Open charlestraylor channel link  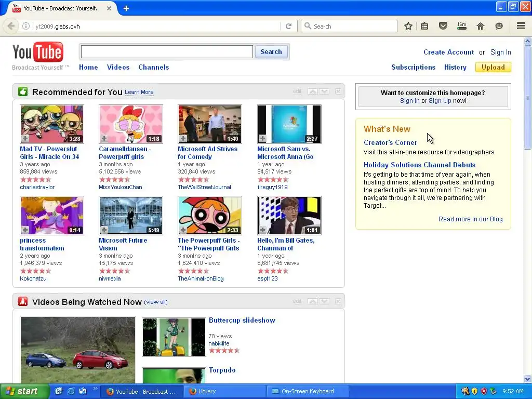tap(37, 187)
